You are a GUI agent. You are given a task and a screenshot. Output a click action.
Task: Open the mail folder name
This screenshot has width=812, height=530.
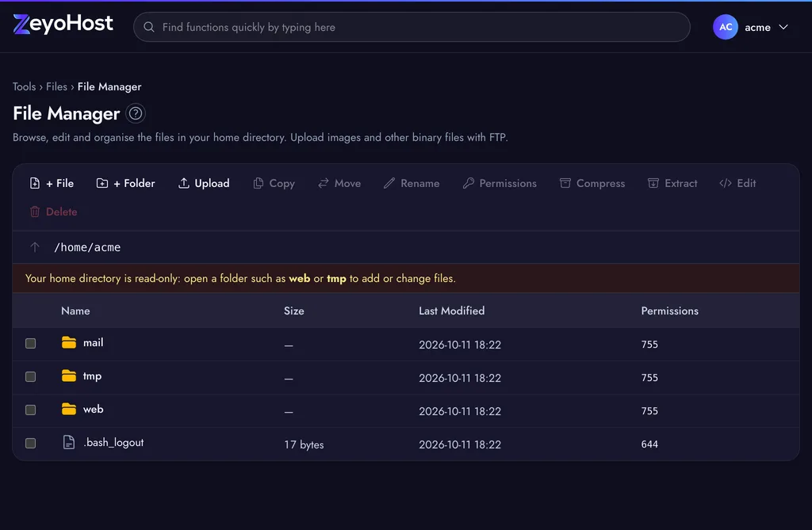click(94, 342)
